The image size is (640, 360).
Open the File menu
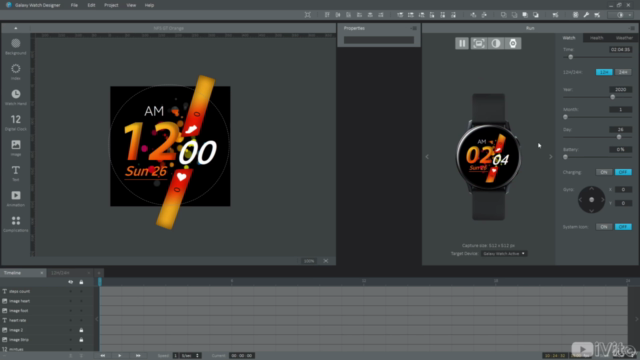coord(74,5)
